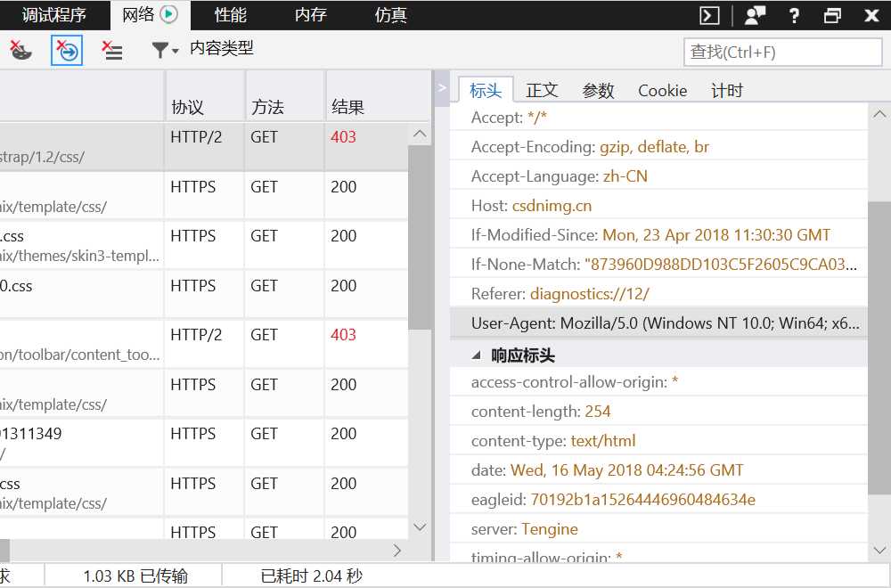Select the Cookie details tab

click(663, 90)
